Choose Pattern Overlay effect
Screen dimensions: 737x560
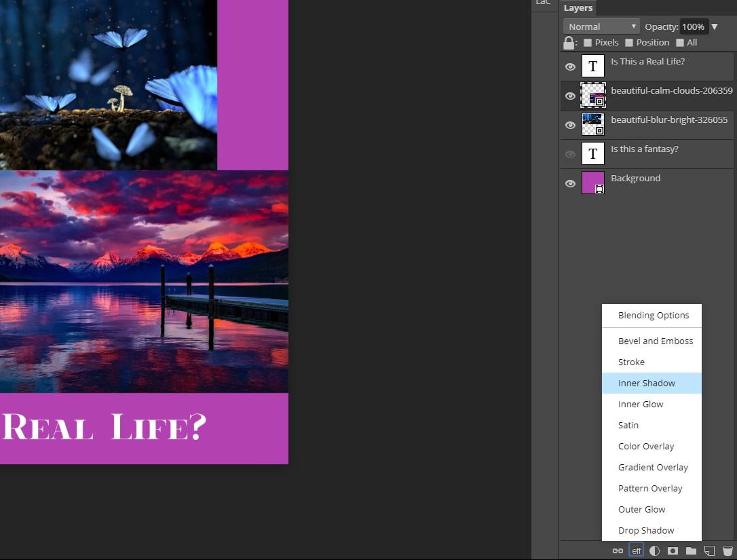tap(651, 489)
